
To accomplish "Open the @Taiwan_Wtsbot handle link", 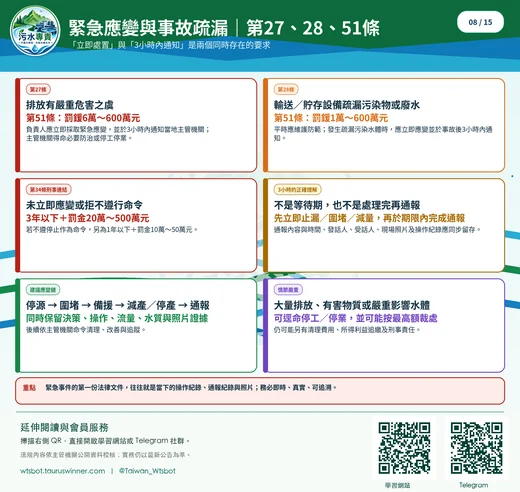I will click(147, 471).
